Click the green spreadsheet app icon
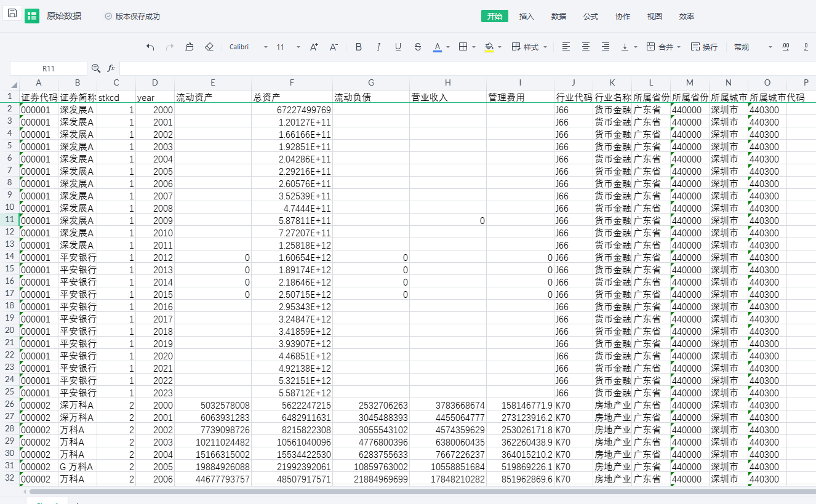 32,16
